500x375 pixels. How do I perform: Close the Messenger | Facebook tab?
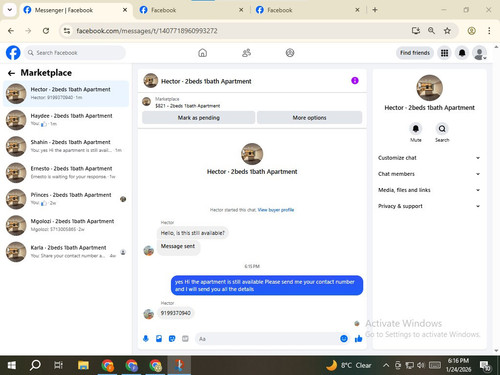tap(125, 10)
